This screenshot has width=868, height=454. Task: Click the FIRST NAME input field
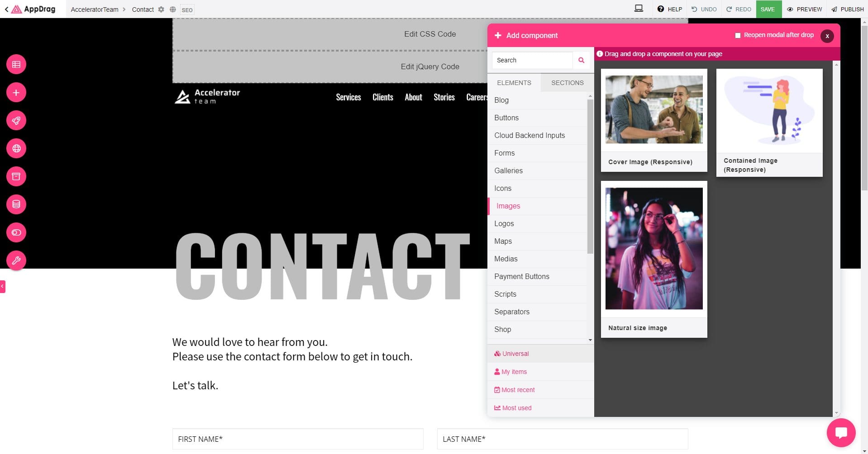[x=298, y=439]
